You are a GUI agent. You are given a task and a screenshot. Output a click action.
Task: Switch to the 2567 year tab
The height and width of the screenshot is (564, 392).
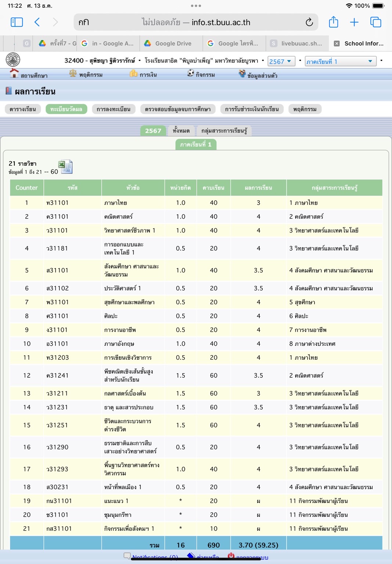(153, 130)
